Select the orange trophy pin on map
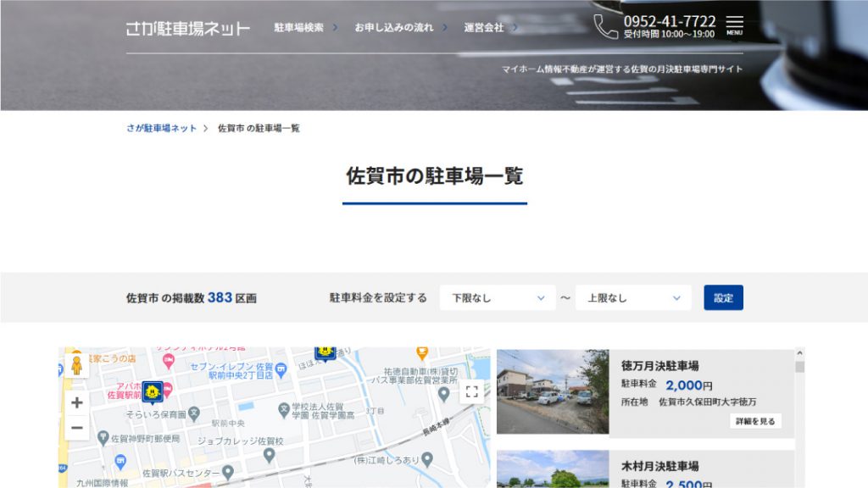Viewport: 868px width, 488px height. click(x=422, y=352)
